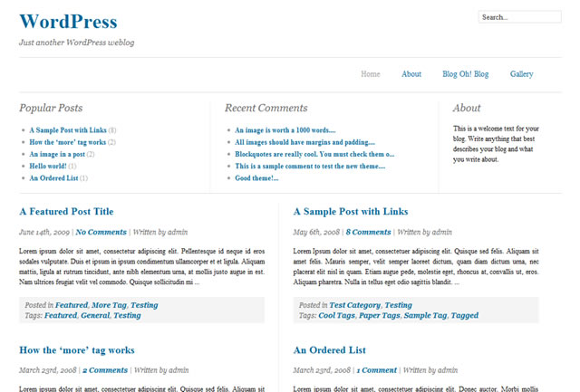
Task: Open popular post 'An Ordered List'
Action: [x=54, y=178]
